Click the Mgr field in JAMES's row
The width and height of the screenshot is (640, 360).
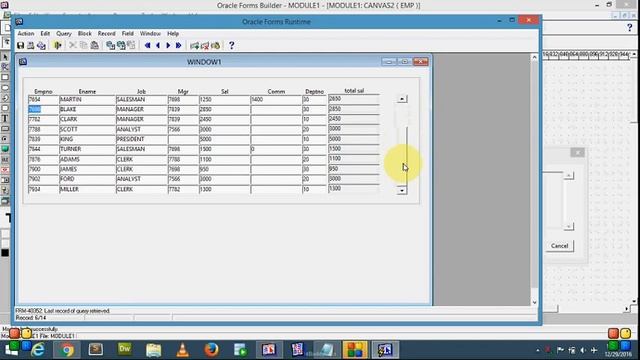[x=183, y=169]
